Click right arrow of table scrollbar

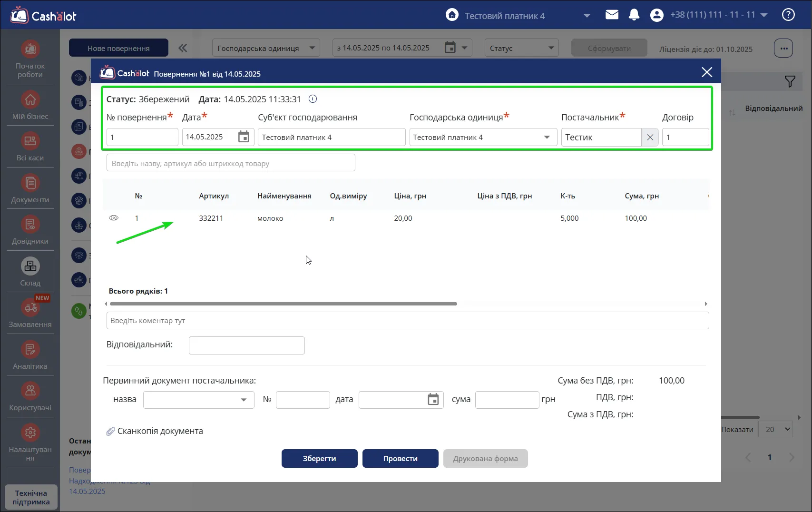pyautogui.click(x=706, y=304)
